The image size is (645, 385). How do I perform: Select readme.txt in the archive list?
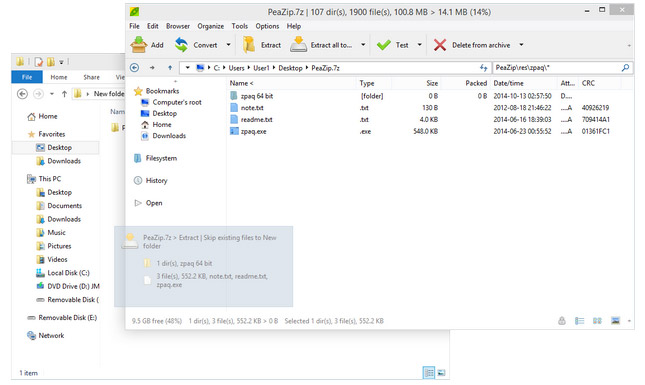[x=257, y=120]
